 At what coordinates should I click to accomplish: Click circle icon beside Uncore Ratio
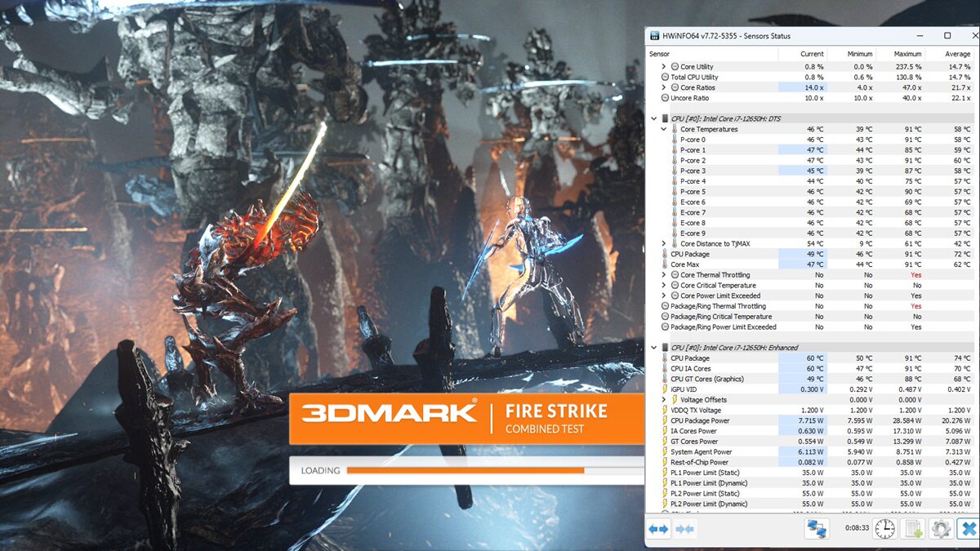click(665, 98)
